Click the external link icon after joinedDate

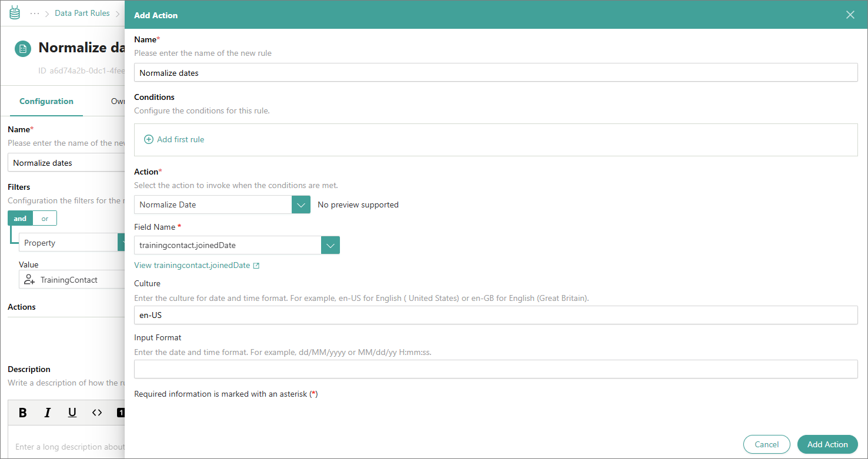pos(256,266)
